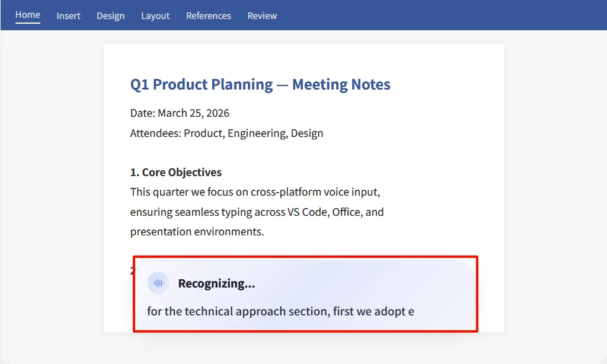Switch to the Review tab

(x=262, y=16)
